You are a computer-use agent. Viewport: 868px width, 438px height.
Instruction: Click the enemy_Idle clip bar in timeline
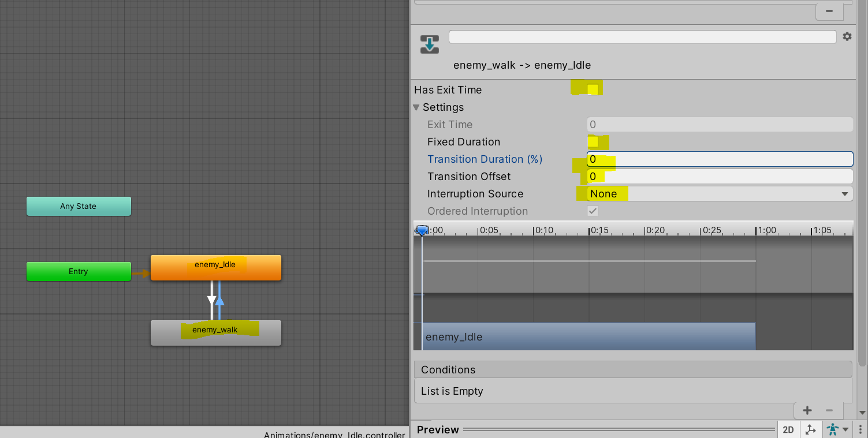pos(588,336)
